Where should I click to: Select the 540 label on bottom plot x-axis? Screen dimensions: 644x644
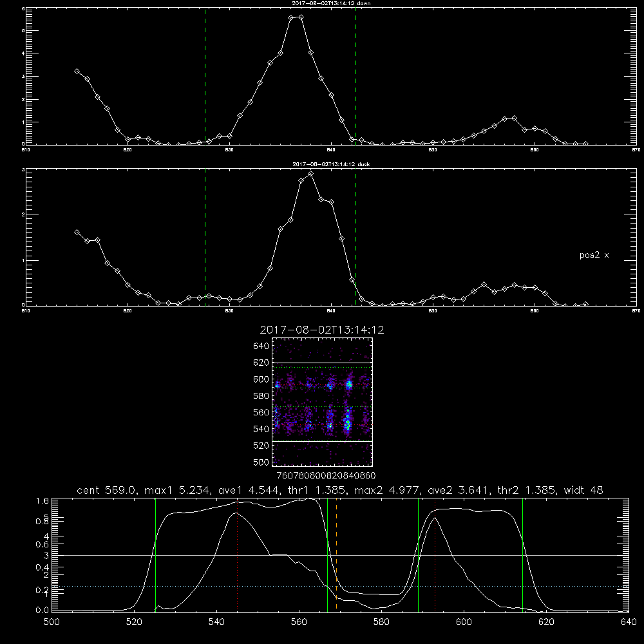click(216, 622)
